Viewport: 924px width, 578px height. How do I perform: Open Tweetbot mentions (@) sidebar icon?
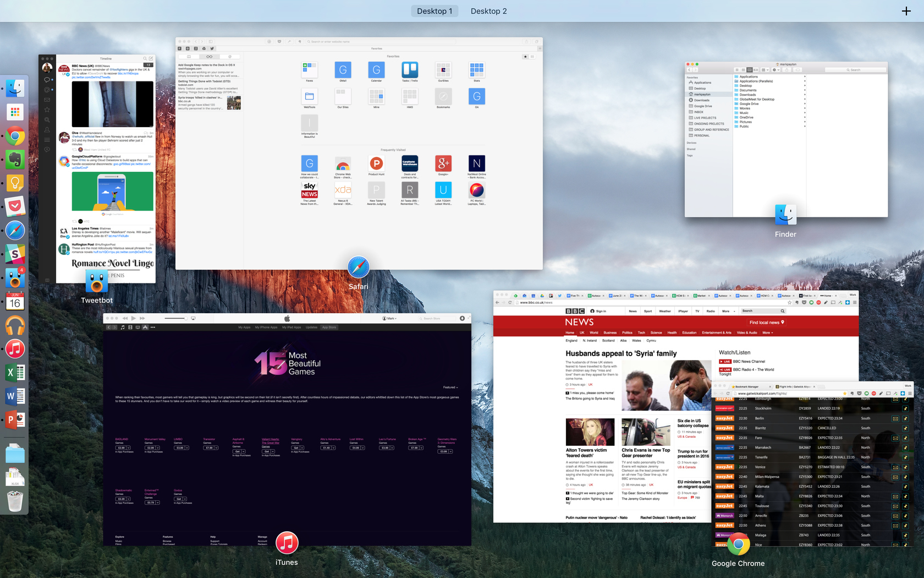coord(47,90)
